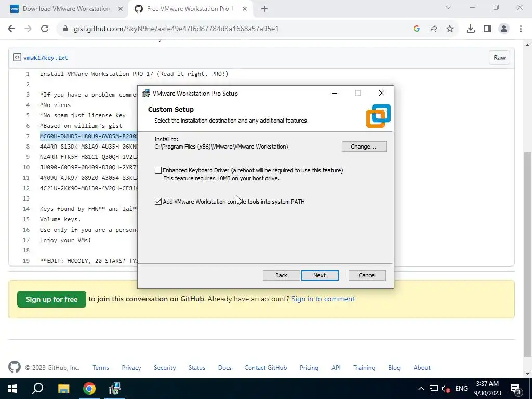Open the Docs footer link
This screenshot has height=399, width=532.
click(x=224, y=368)
